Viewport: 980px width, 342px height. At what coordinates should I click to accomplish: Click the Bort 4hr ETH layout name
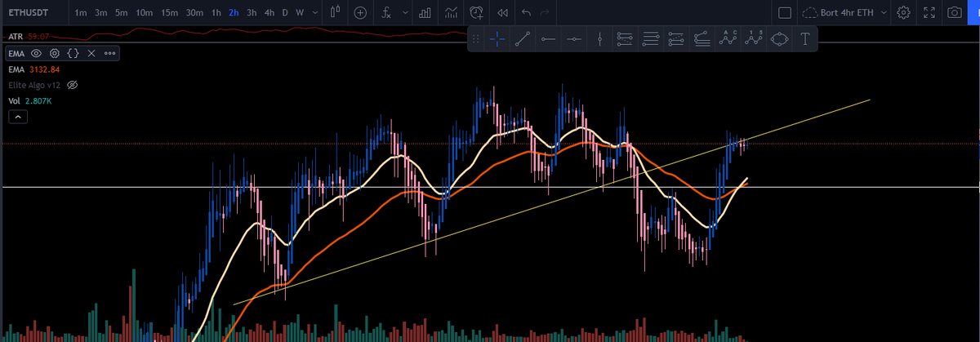(x=847, y=12)
